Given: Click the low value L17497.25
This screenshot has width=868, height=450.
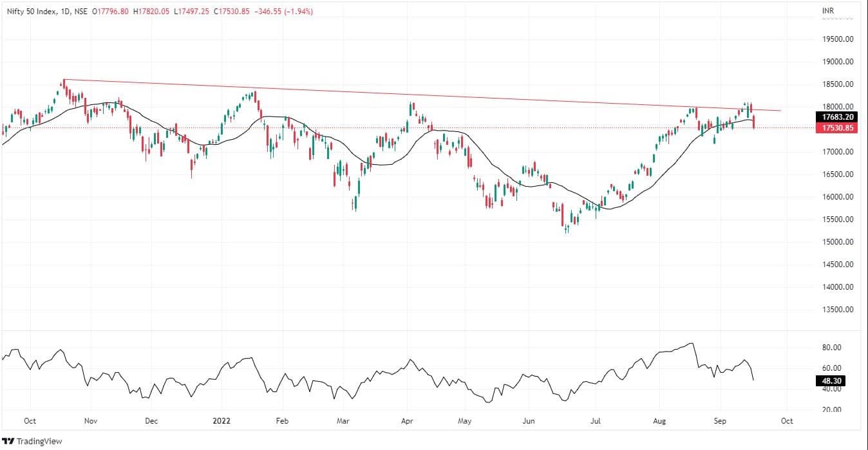Looking at the screenshot, I should [192, 12].
